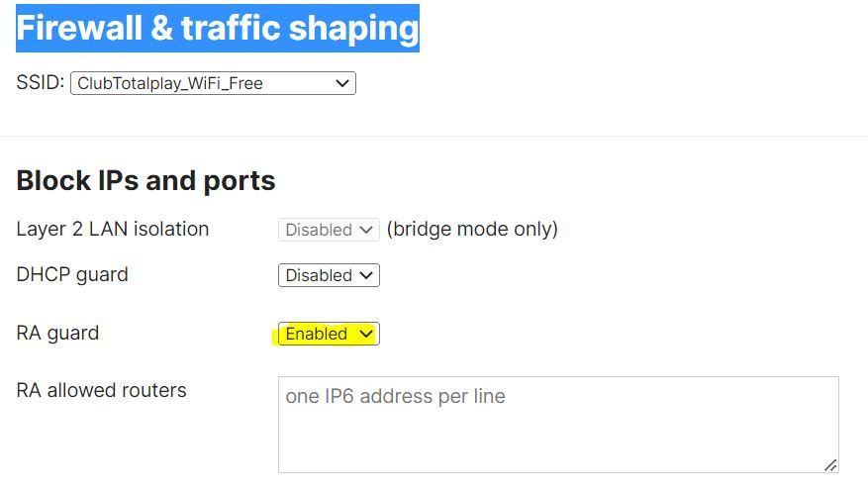Click the chevron arrow of RA guard
The image size is (868, 493).
(x=366, y=334)
